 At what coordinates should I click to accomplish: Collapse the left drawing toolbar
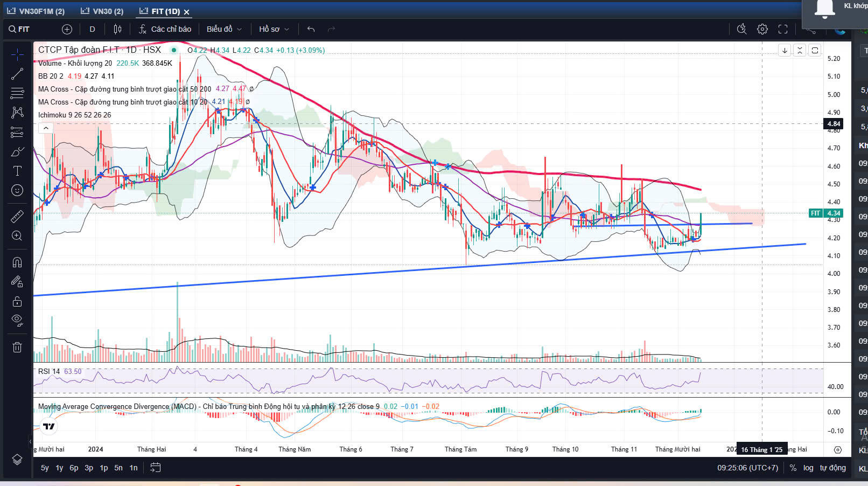30,442
